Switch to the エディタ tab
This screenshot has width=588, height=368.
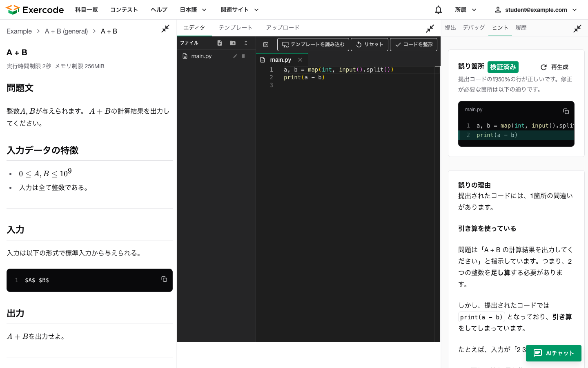tap(194, 28)
